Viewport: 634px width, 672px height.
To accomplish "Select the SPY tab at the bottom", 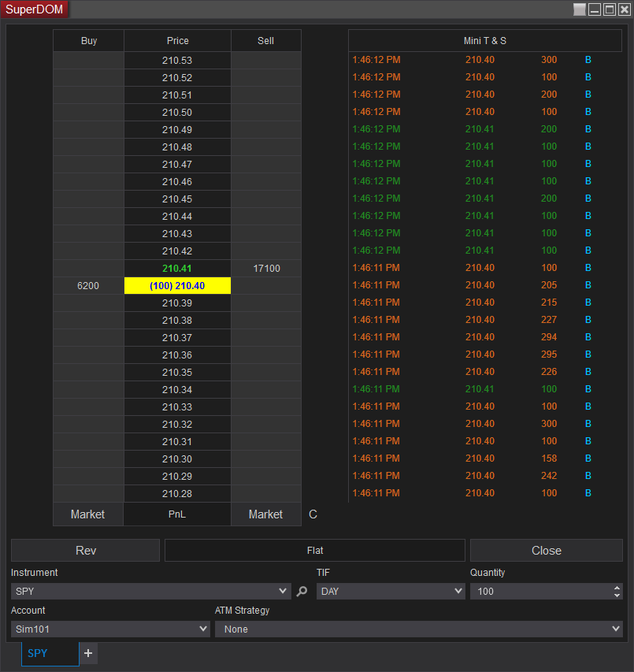I will (37, 653).
